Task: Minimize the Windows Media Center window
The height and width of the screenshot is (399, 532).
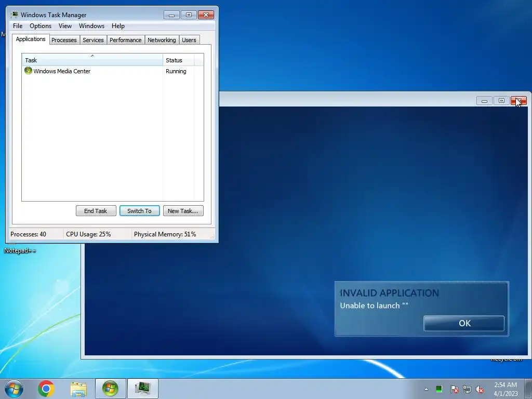Action: pos(485,101)
